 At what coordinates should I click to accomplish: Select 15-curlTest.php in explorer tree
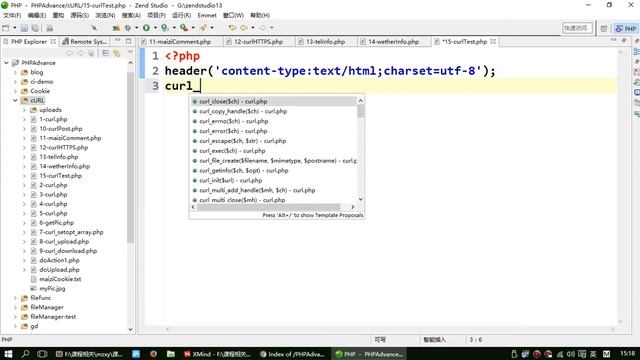[x=60, y=176]
